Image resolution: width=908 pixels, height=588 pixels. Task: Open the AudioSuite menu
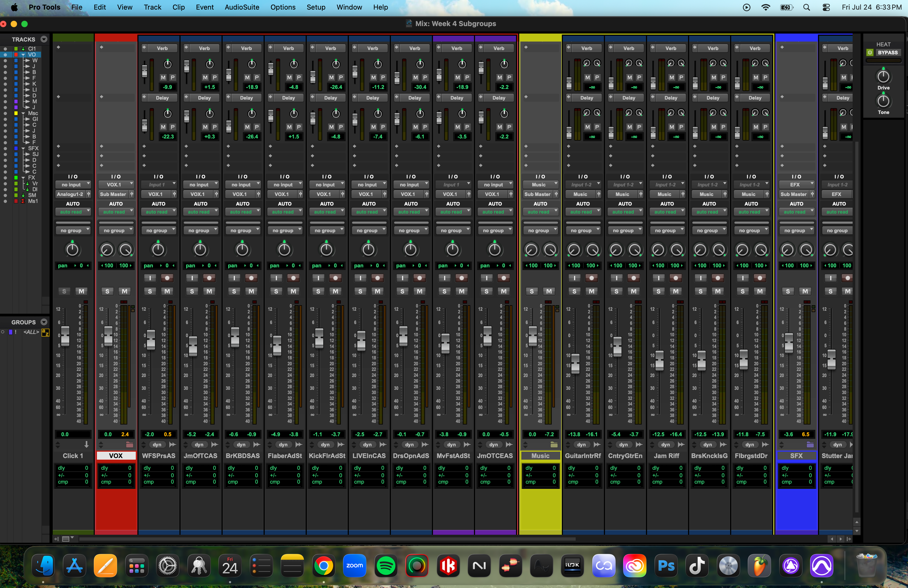[x=242, y=7]
